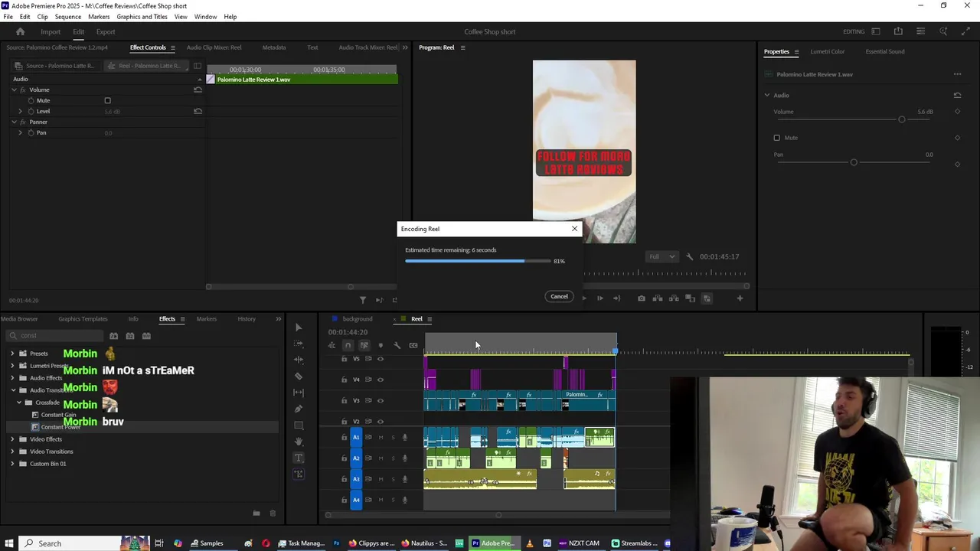
Task: Select the Rectangle tool
Action: click(x=299, y=425)
